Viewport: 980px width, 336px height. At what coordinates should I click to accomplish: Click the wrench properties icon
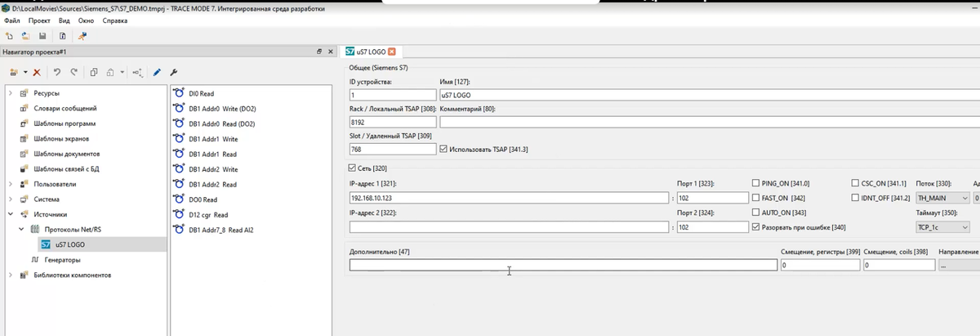point(173,72)
